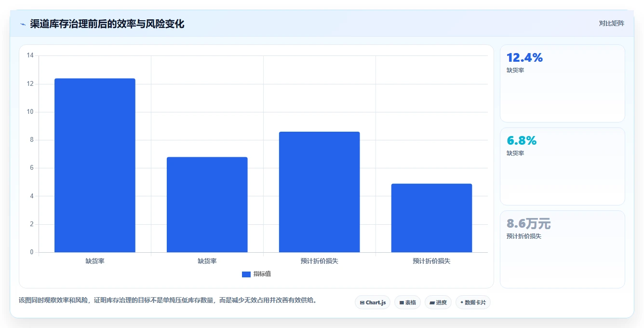Click the tallest bar at 12.4
The height and width of the screenshot is (328, 644).
click(x=95, y=165)
